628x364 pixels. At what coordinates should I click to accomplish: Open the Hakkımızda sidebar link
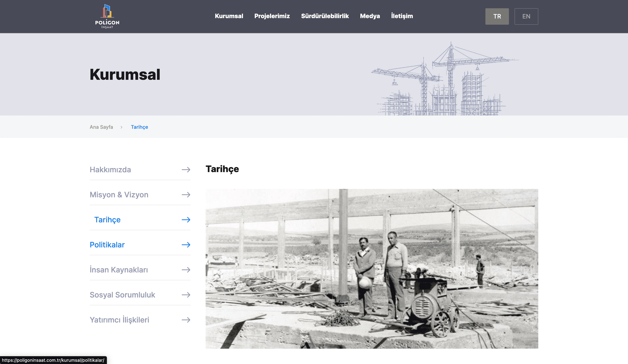tap(110, 170)
